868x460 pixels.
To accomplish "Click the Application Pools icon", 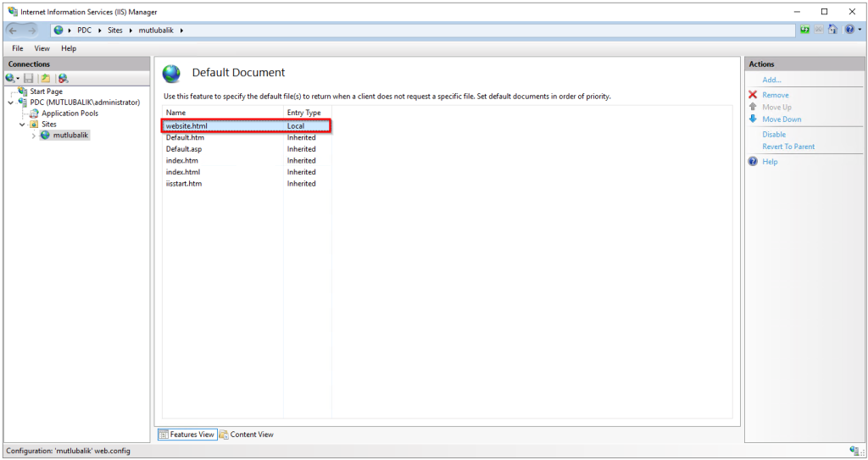I will [34, 114].
